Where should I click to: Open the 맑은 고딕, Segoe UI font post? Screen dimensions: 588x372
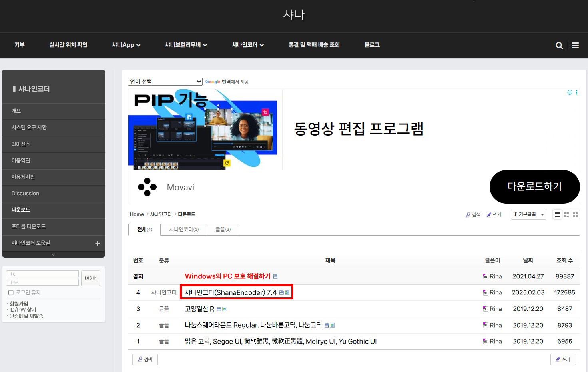point(281,342)
